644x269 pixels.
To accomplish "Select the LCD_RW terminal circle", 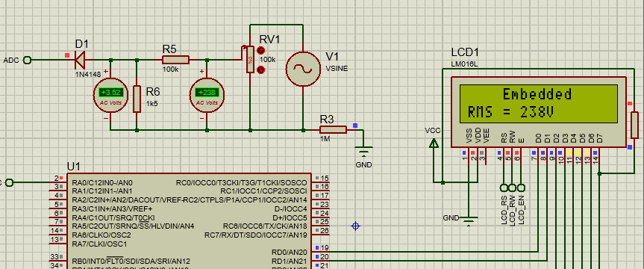I will pyautogui.click(x=512, y=188).
